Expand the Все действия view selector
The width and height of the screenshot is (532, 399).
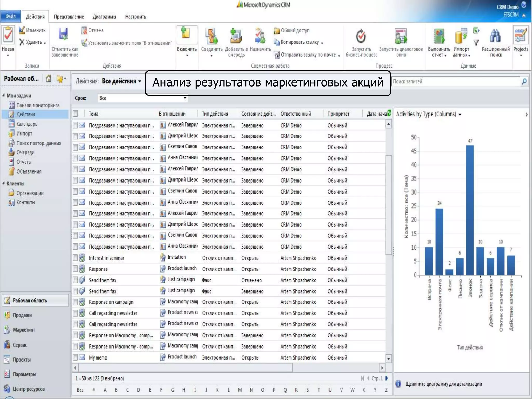point(140,81)
